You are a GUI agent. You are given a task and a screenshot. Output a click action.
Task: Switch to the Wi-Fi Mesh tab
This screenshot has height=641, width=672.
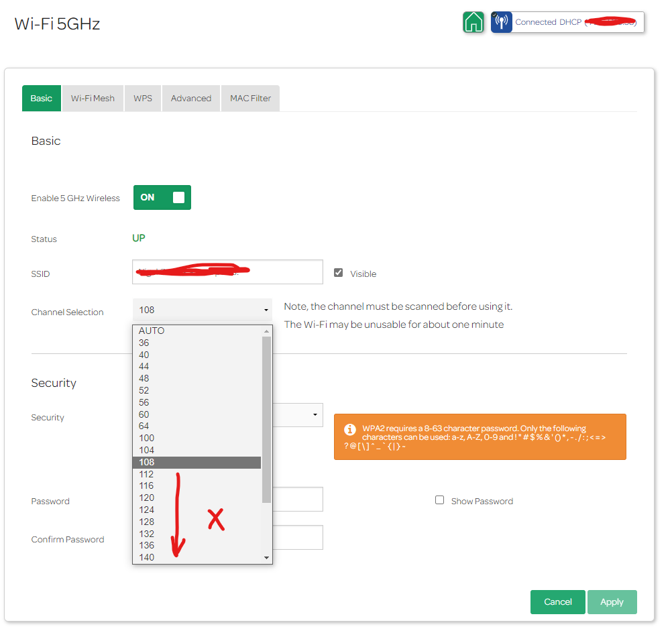pos(93,98)
